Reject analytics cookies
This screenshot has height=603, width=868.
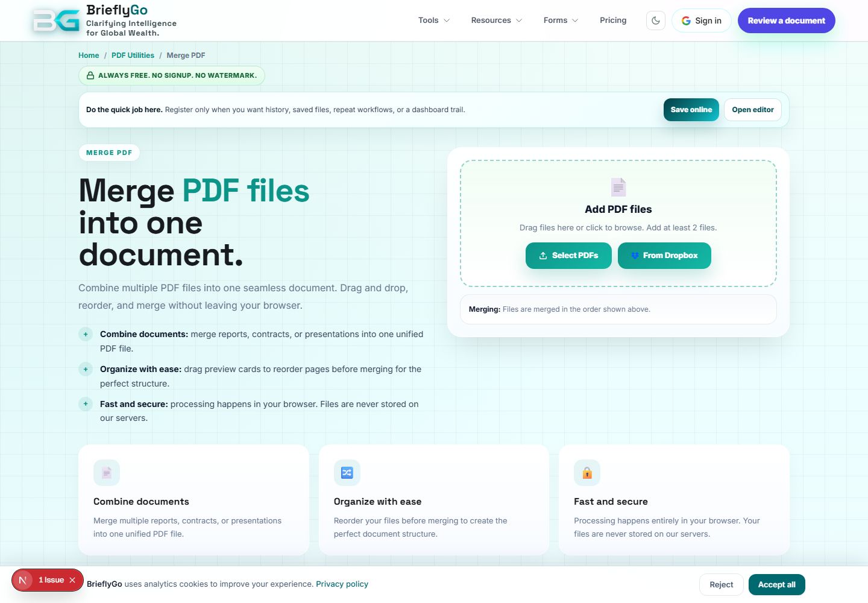722,585
